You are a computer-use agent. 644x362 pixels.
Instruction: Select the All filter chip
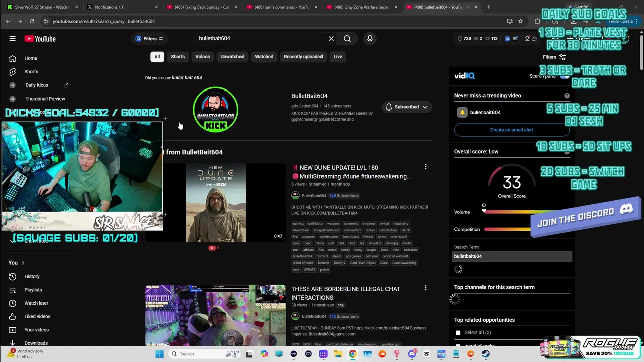pyautogui.click(x=157, y=57)
